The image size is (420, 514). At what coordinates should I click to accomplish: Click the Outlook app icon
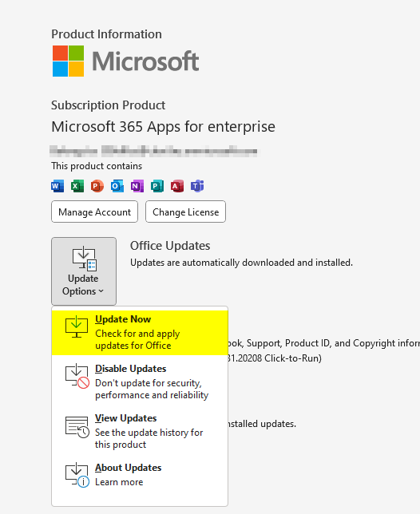[x=117, y=186]
